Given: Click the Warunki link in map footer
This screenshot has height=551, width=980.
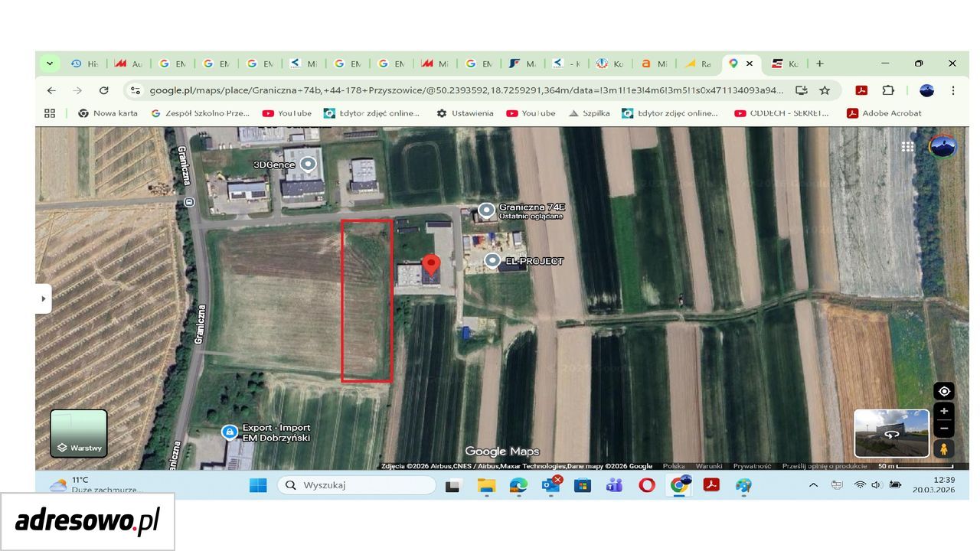Looking at the screenshot, I should point(709,466).
